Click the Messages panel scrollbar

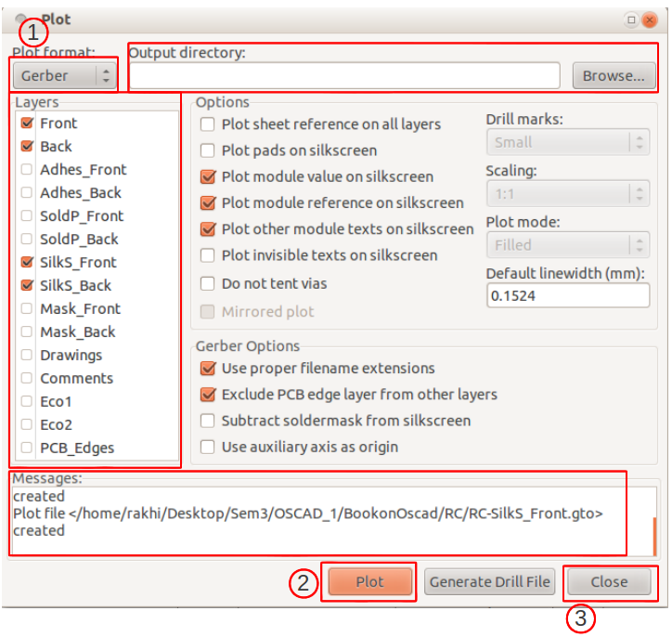654,536
